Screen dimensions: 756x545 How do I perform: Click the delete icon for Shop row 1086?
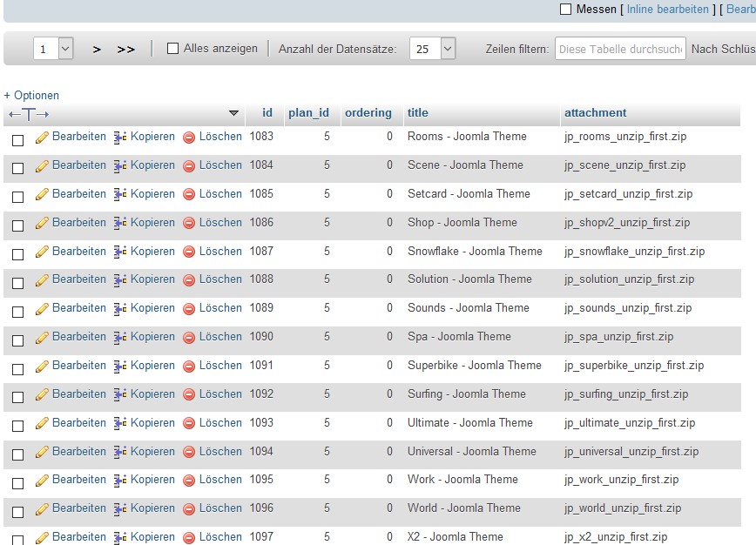coord(189,224)
